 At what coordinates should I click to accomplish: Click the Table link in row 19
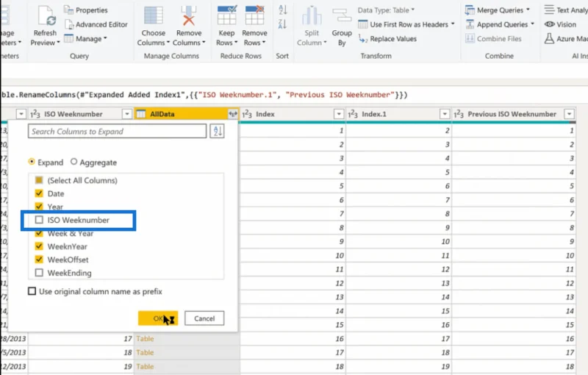click(145, 366)
